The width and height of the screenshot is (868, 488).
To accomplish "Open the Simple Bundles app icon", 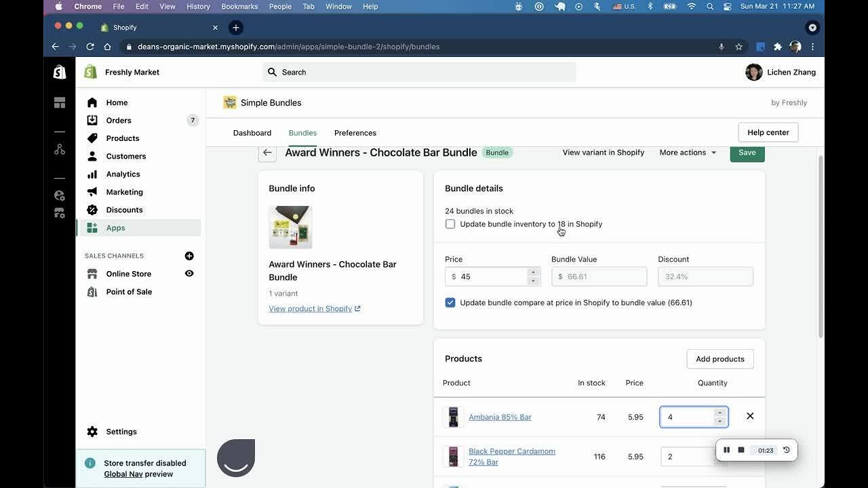I will [230, 102].
